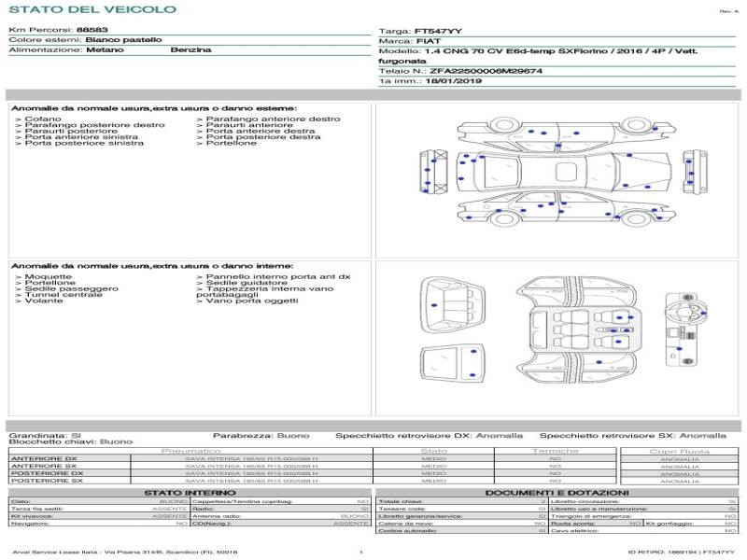Click the DOCUMENTI E DOTAZIONI section header

point(557,493)
